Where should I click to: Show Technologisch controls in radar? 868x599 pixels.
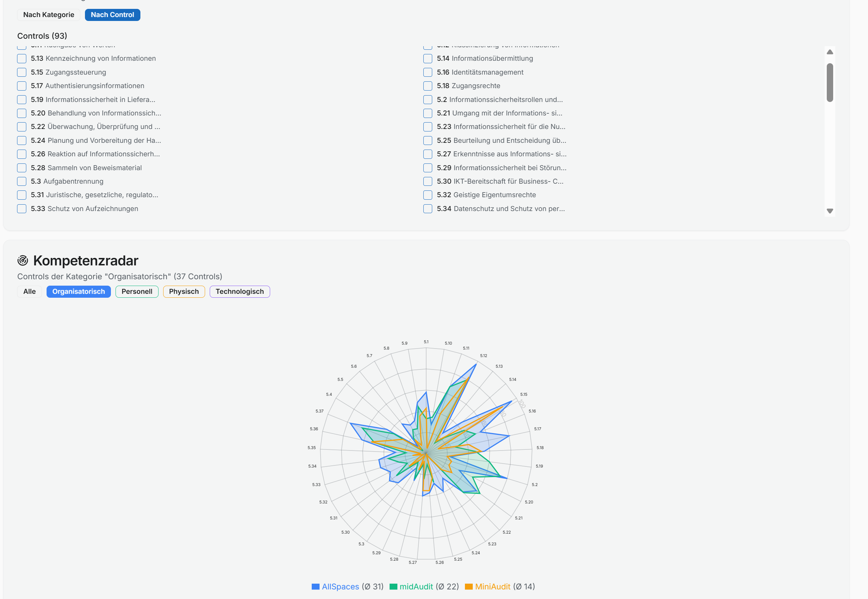[x=240, y=292]
